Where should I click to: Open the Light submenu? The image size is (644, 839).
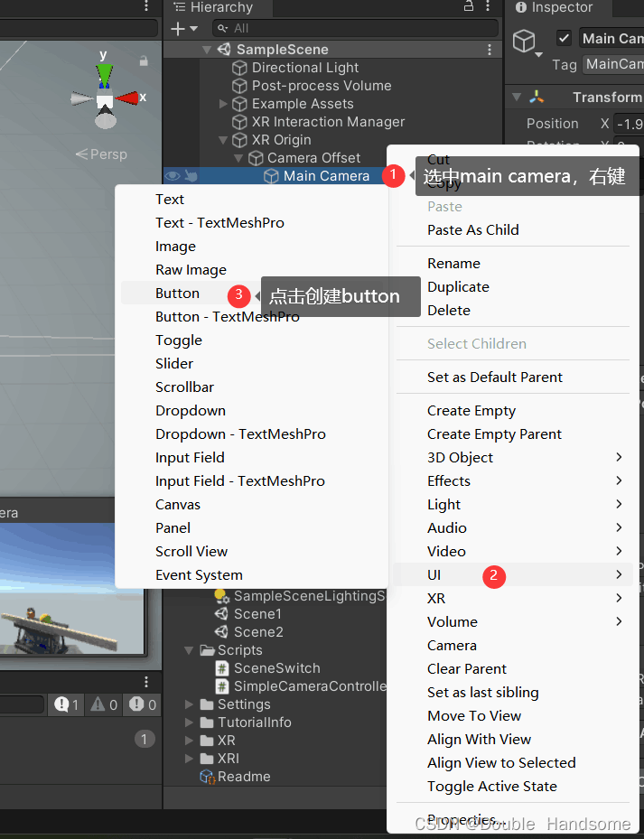point(513,505)
